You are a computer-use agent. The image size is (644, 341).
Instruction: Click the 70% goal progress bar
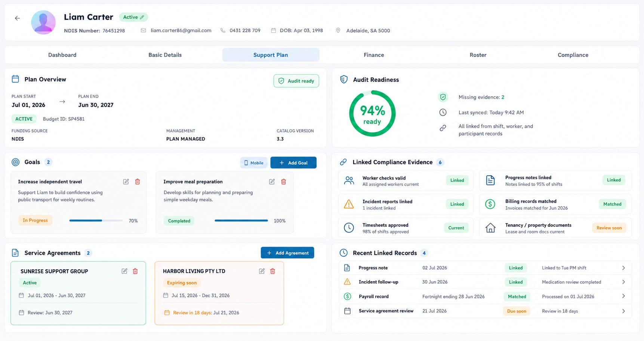coord(96,221)
